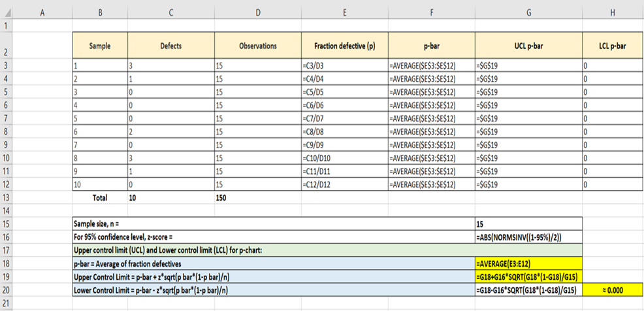Select the ABS(NORMSINV) z-score formula cell

(x=528, y=236)
